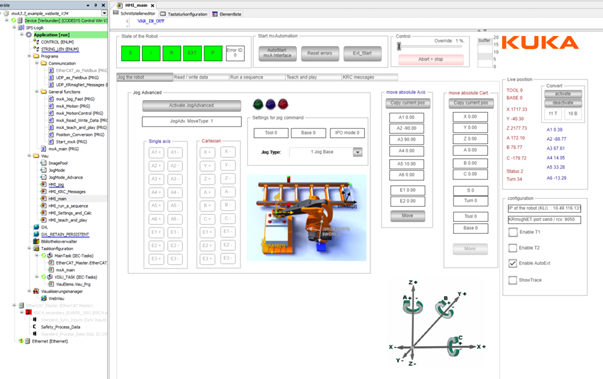This screenshot has width=603, height=379.
Task: Click the HMI_run_a_sequence visualization icon
Action: click(x=43, y=206)
